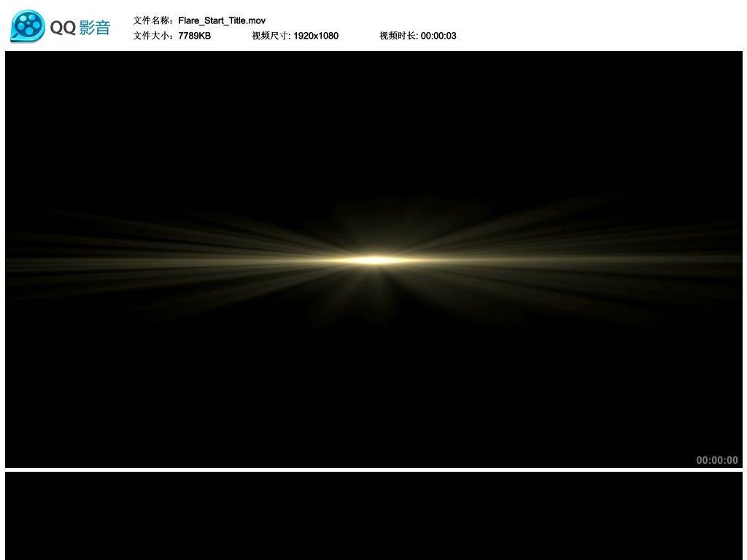
Task: Click the blank header area right of duration
Action: click(x=598, y=29)
